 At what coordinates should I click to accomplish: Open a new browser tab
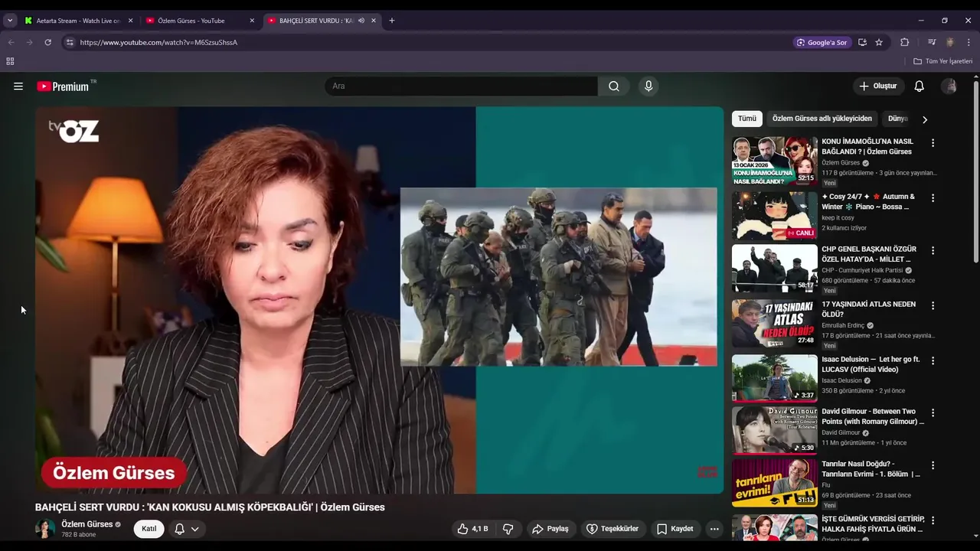pos(392,21)
